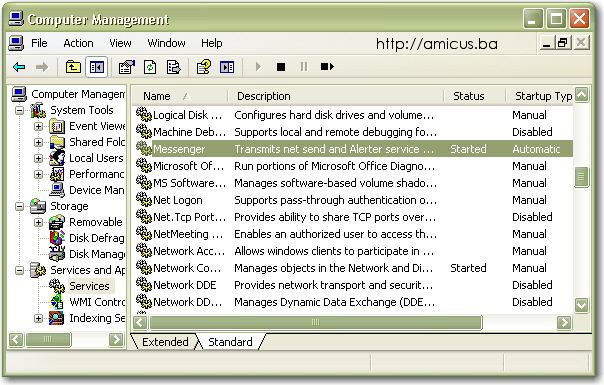This screenshot has height=385, width=604.
Task: Click the forward arrow toolbar button
Action: tap(42, 67)
